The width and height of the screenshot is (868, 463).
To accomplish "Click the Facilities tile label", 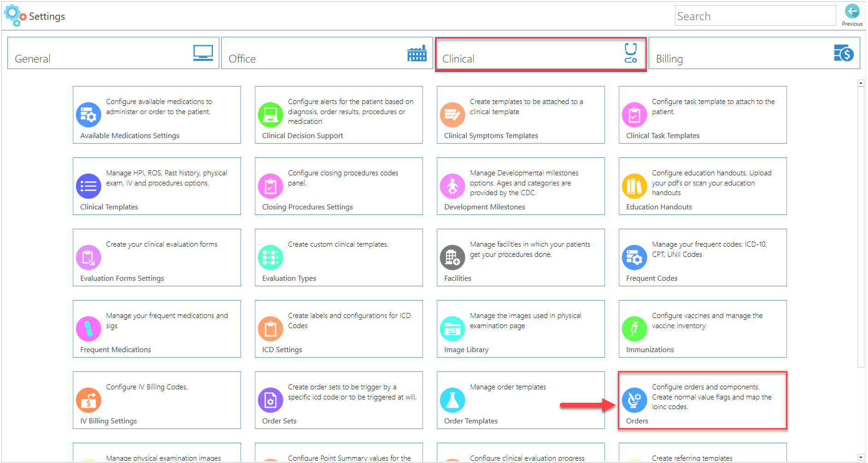I will click(457, 278).
